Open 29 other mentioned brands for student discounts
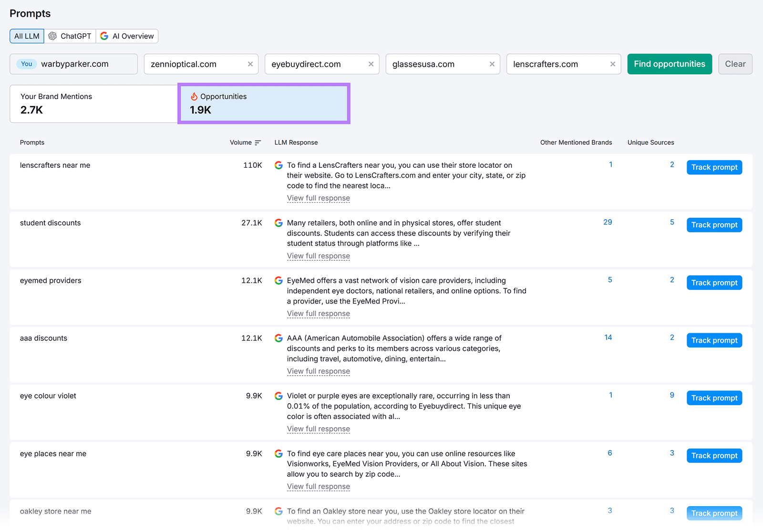 tap(608, 222)
